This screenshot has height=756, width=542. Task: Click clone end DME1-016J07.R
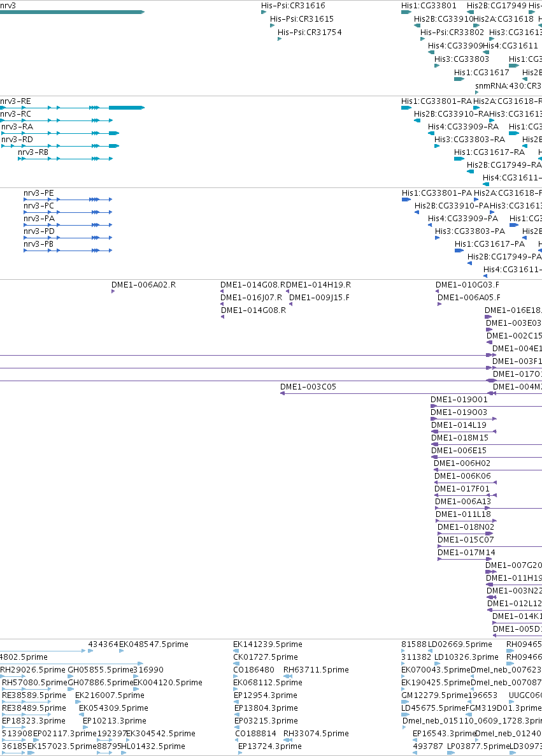pyautogui.click(x=252, y=298)
